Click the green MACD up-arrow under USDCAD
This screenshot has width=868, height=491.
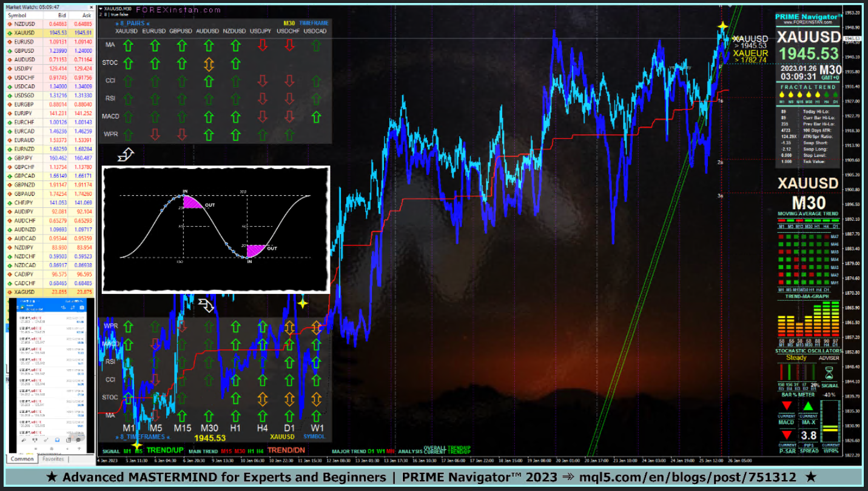(x=315, y=116)
